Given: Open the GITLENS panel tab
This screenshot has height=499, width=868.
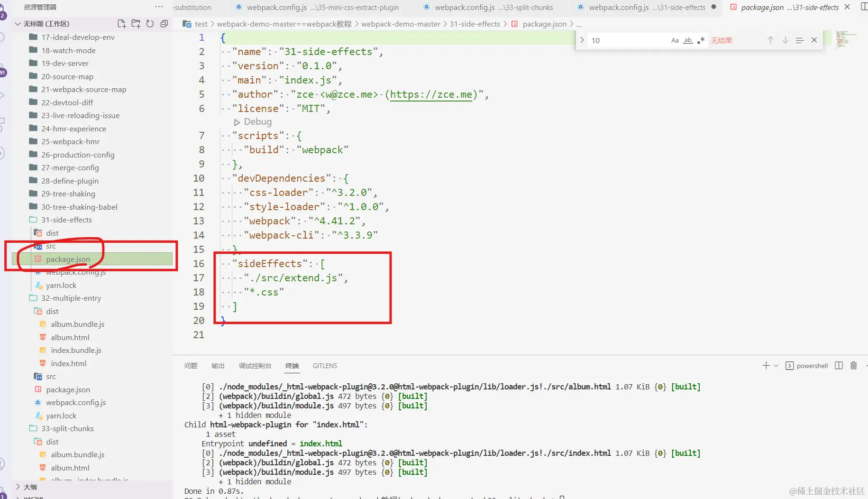Looking at the screenshot, I should click(325, 366).
